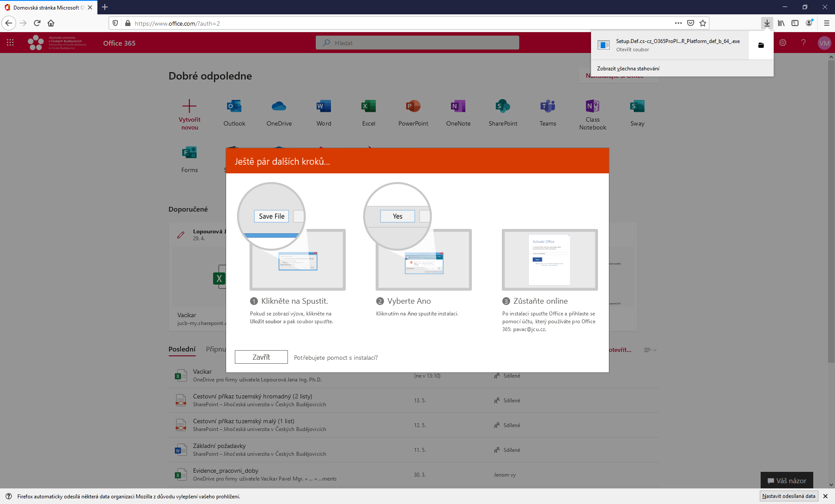Open the Firefox hamburger menu
835x504 pixels.
(826, 23)
